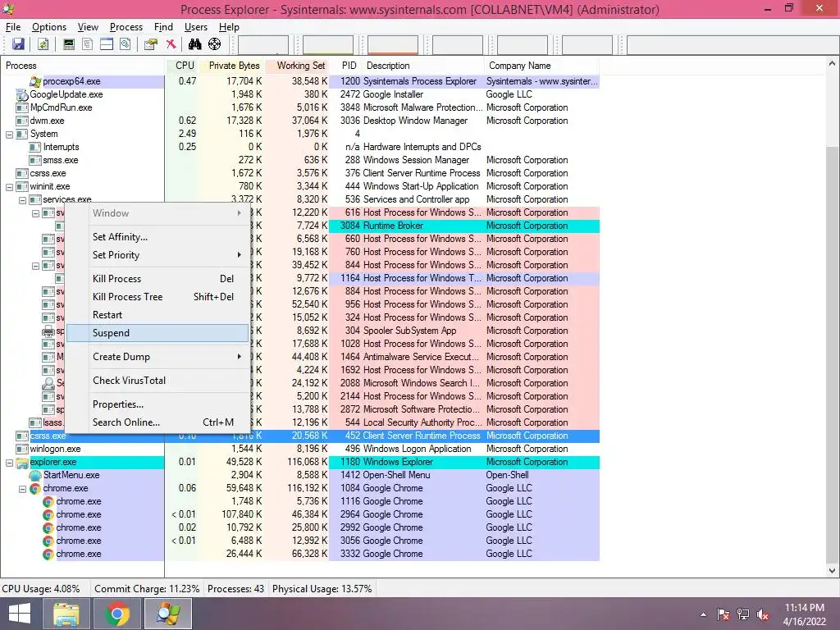
Task: Click the taskbar clock showing 11:14 PM
Action: pos(804,614)
